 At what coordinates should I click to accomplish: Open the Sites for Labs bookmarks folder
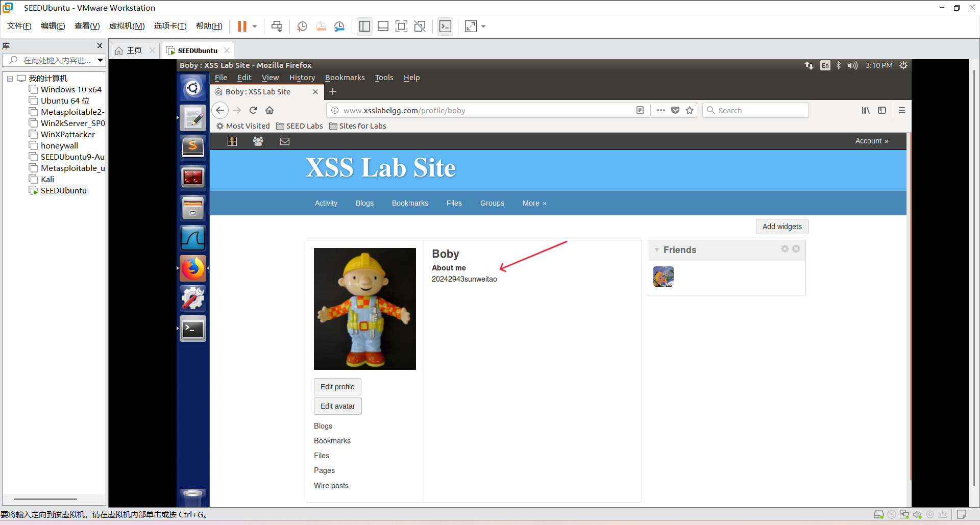(358, 126)
